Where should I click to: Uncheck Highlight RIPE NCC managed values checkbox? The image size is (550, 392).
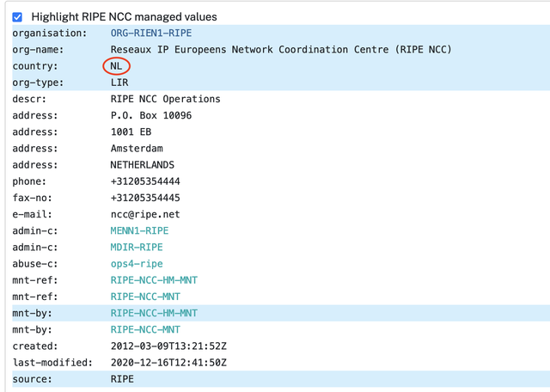pos(17,17)
